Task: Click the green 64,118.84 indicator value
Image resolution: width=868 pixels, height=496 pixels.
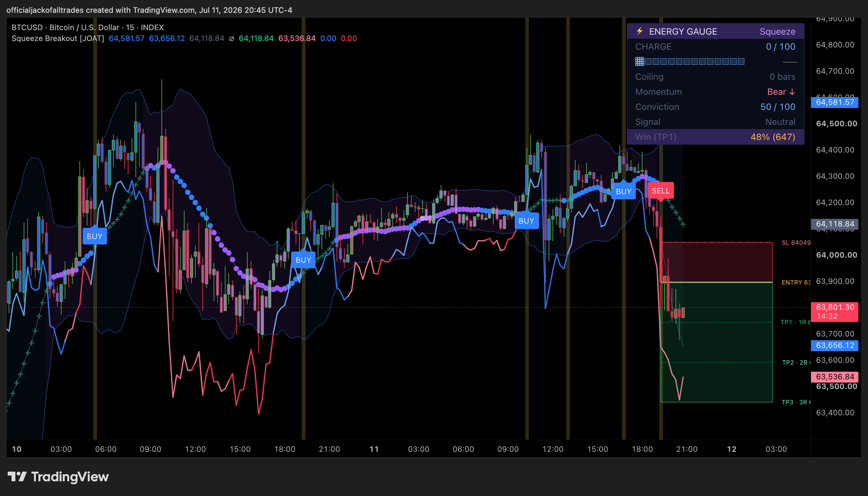Action: [x=256, y=38]
